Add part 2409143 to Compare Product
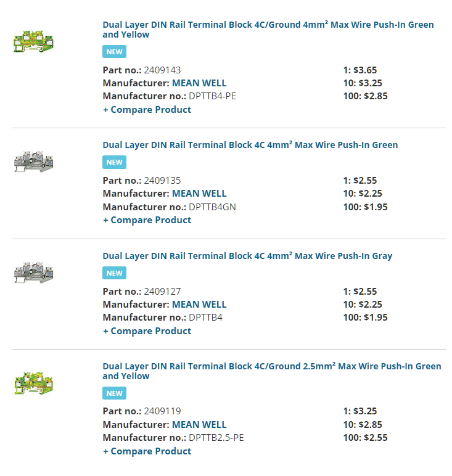452x476 pixels. click(x=147, y=110)
